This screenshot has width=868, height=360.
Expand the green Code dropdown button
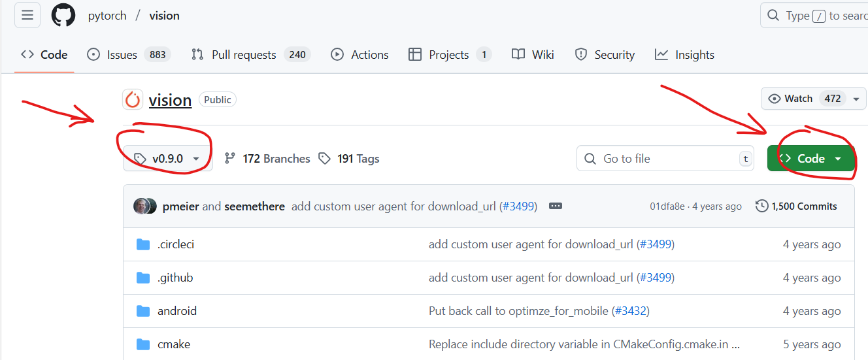click(x=811, y=159)
